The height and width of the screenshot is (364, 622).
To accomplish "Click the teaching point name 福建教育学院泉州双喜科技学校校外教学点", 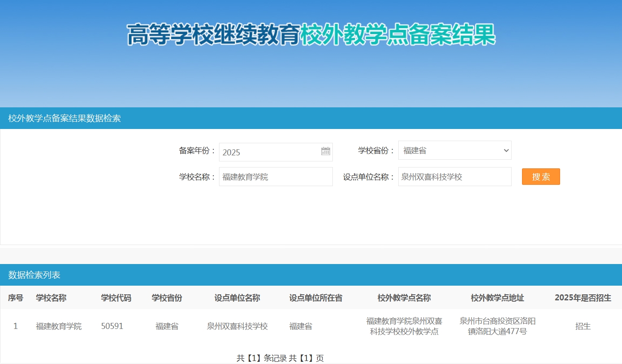I will pos(404,326).
